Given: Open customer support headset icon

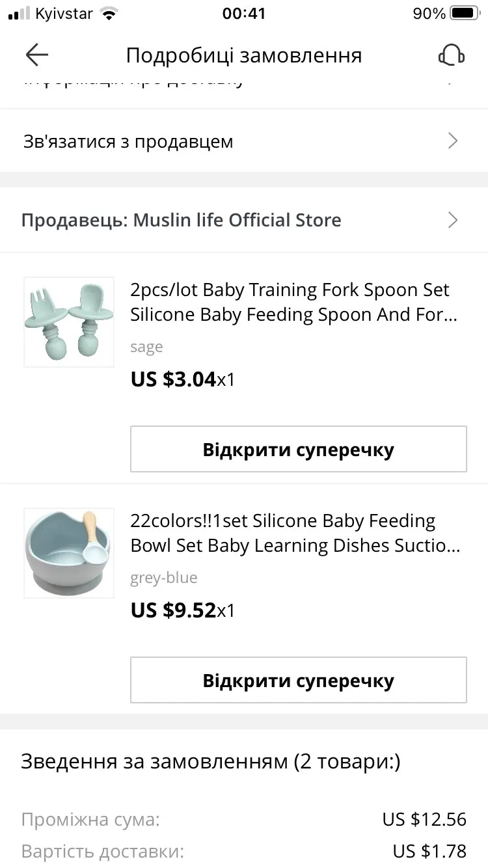Looking at the screenshot, I should [x=451, y=55].
